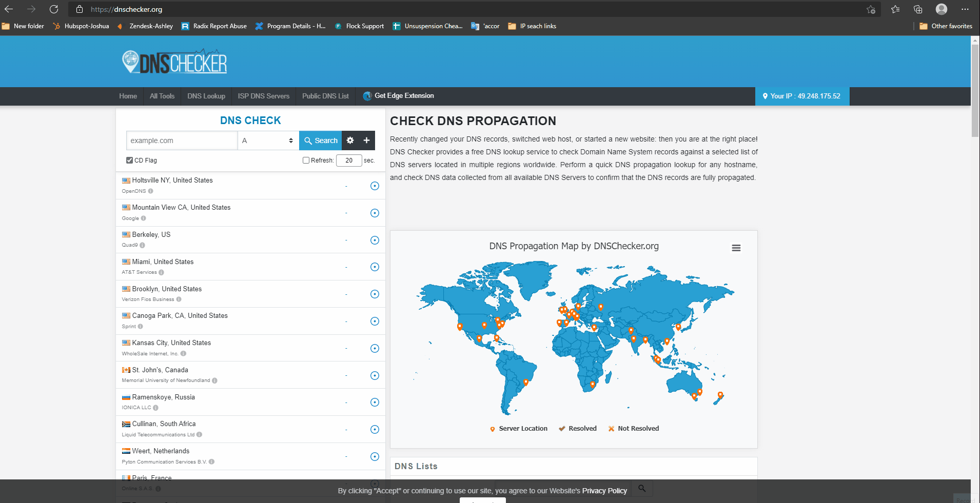Viewport: 980px width, 503px height.
Task: Open the Privacy Policy link
Action: tap(604, 491)
